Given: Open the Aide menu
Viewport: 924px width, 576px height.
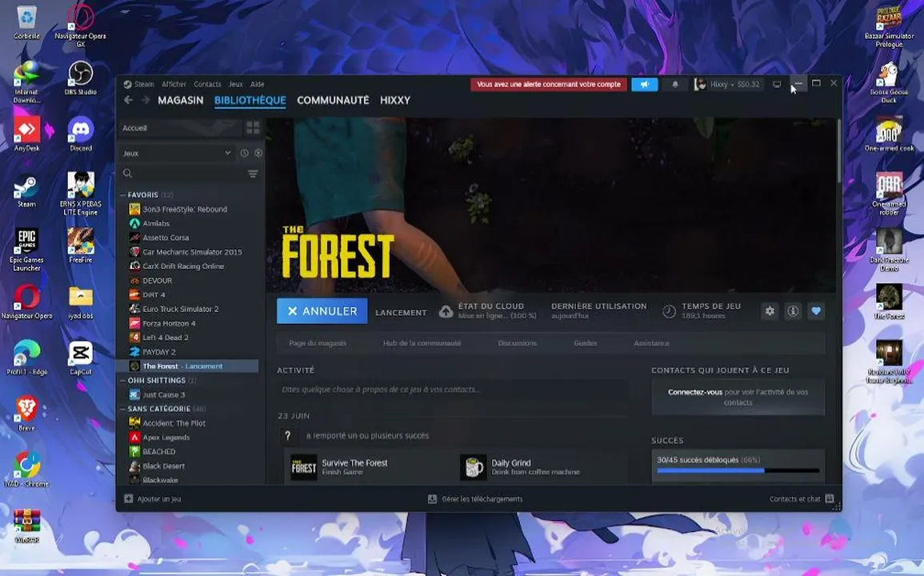Looking at the screenshot, I should pos(258,84).
